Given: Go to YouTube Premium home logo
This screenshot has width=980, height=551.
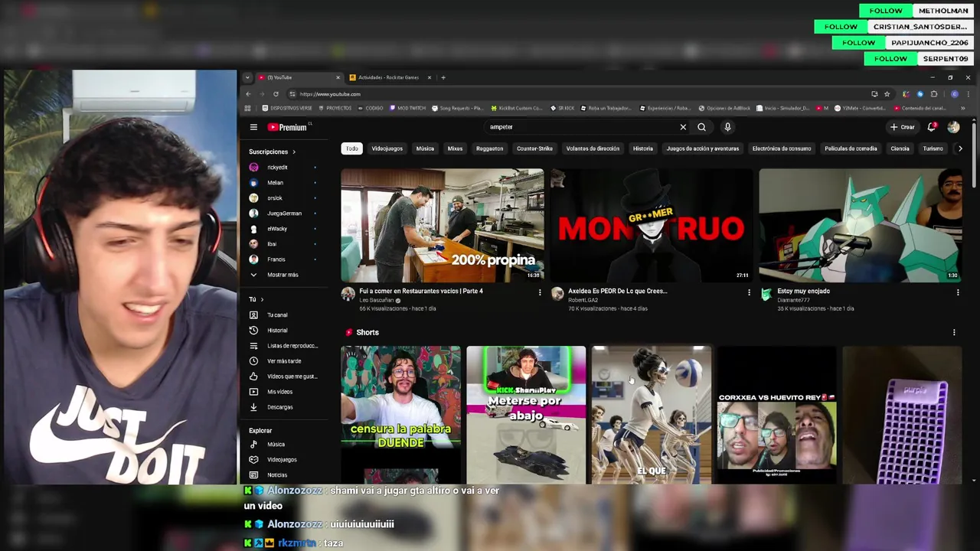Looking at the screenshot, I should point(287,127).
